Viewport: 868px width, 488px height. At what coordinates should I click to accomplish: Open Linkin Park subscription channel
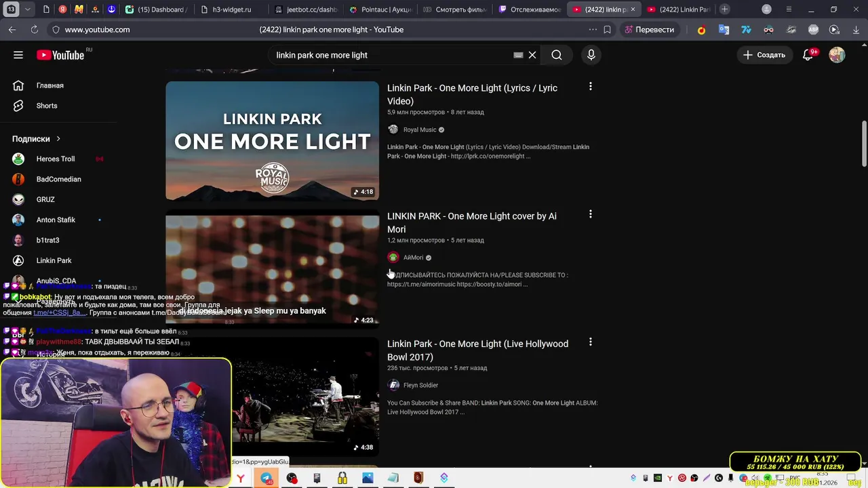point(54,260)
